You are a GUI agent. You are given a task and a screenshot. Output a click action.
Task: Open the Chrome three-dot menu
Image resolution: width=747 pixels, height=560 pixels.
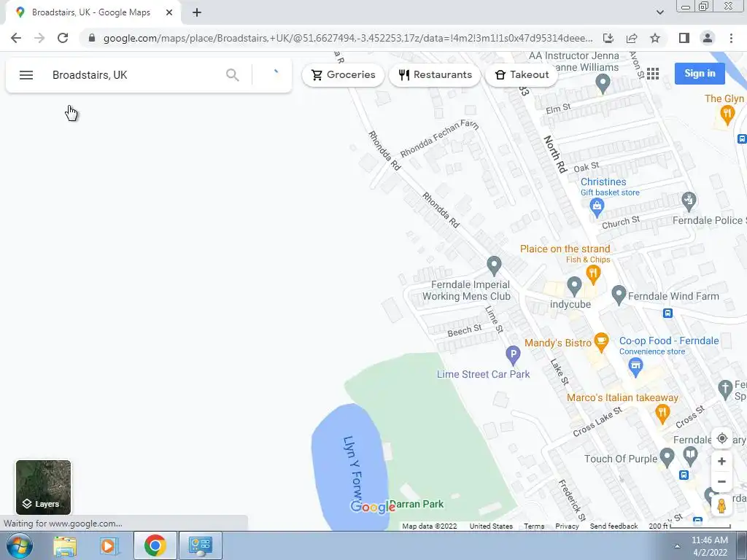(731, 38)
